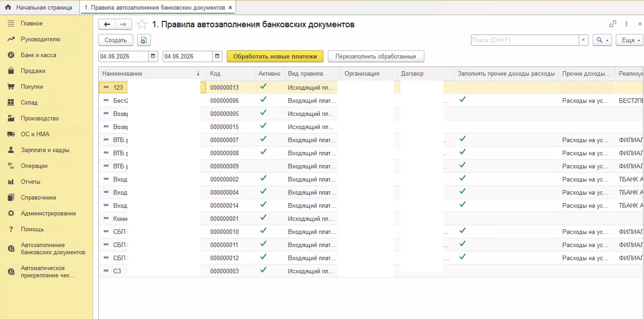
Task: Toggle Активно check for rule 000000001
Action: [x=263, y=218]
